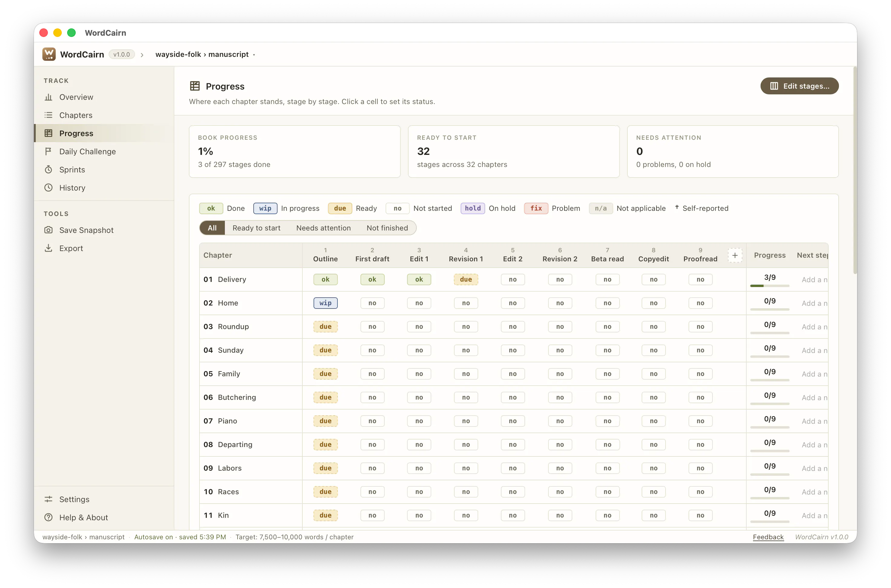Image resolution: width=891 pixels, height=588 pixels.
Task: Click the WordCairn logo icon
Action: click(x=49, y=54)
